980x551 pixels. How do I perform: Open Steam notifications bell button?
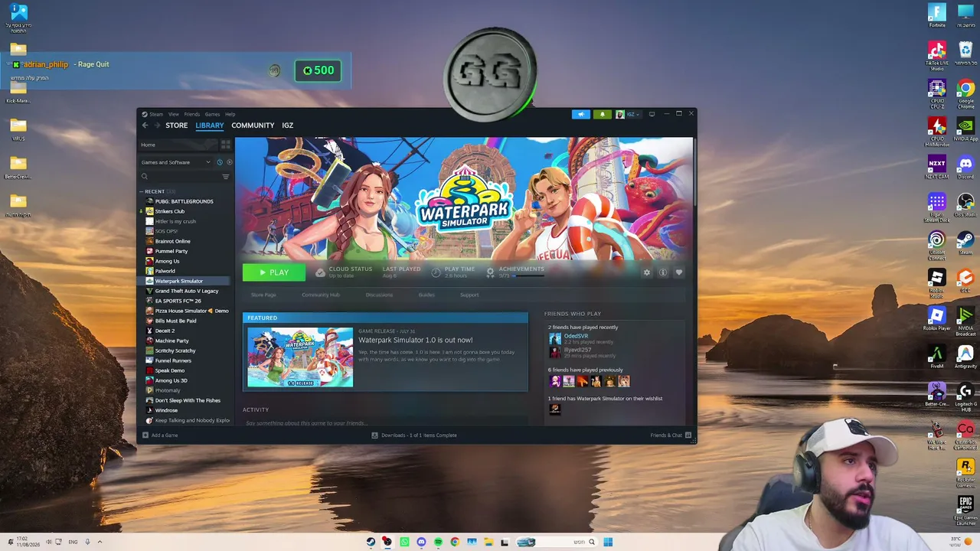coord(602,115)
